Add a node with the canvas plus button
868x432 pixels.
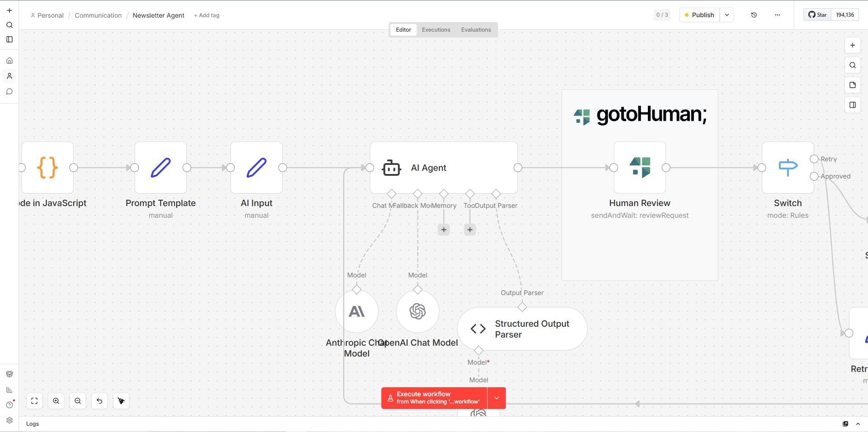853,45
